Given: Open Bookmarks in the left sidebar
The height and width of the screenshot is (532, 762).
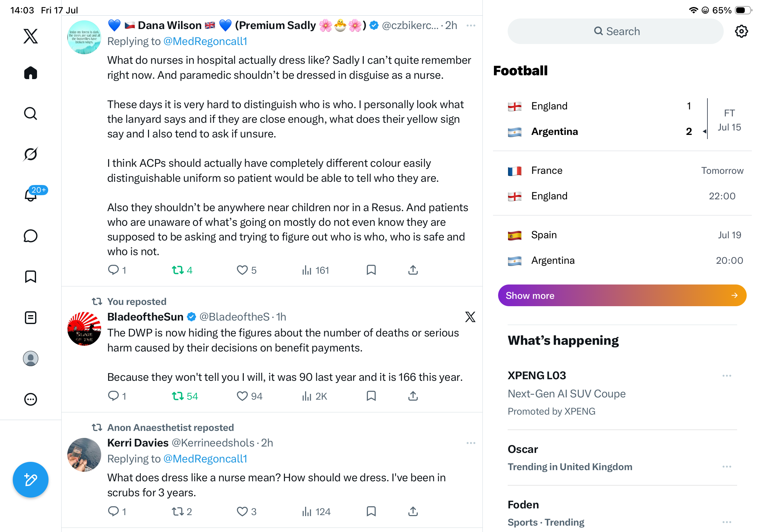Looking at the screenshot, I should point(31,277).
